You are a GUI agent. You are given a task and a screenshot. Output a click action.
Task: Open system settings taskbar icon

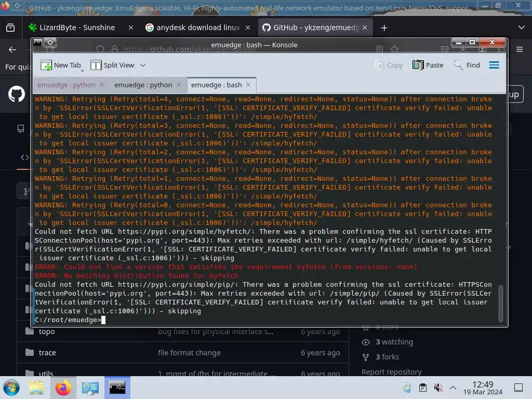90,388
